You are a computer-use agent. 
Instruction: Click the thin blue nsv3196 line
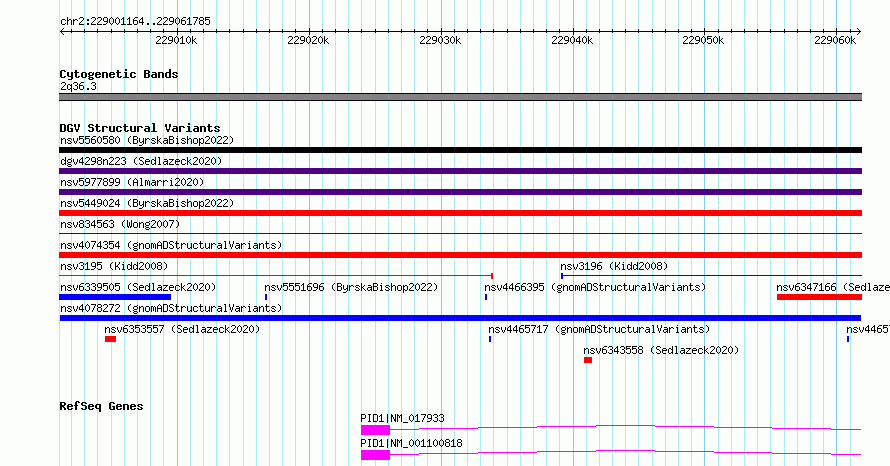(711, 276)
